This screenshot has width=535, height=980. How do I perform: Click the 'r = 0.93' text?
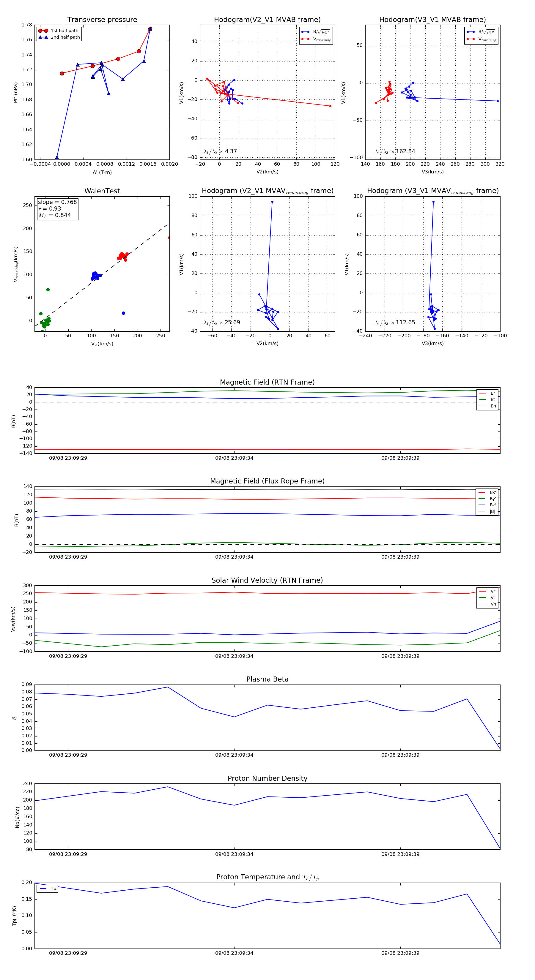(x=50, y=208)
